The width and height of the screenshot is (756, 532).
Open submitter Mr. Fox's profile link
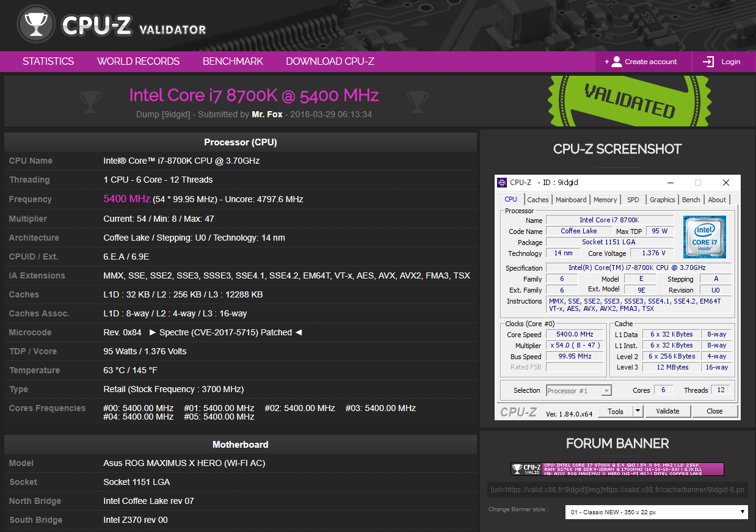[x=267, y=114]
